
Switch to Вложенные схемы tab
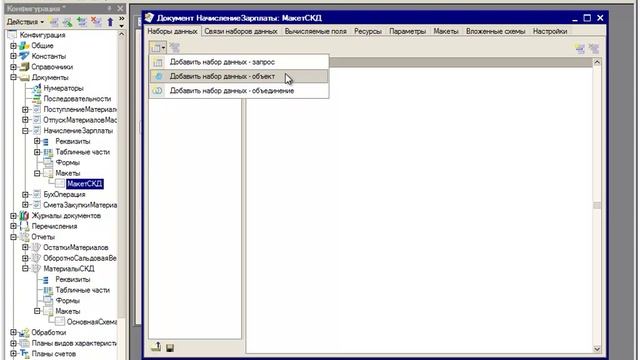(x=496, y=31)
